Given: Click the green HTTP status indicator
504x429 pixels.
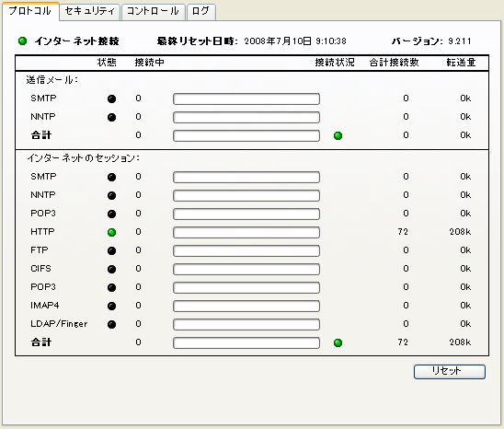Looking at the screenshot, I should (x=111, y=232).
